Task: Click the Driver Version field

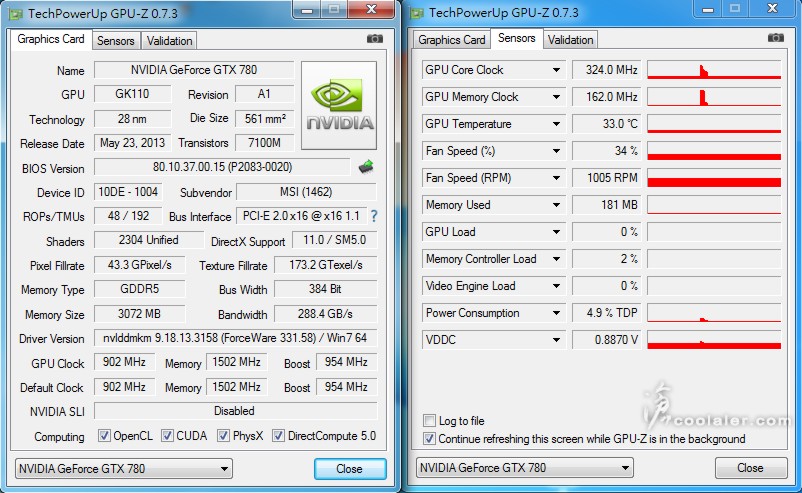Action: 235,338
